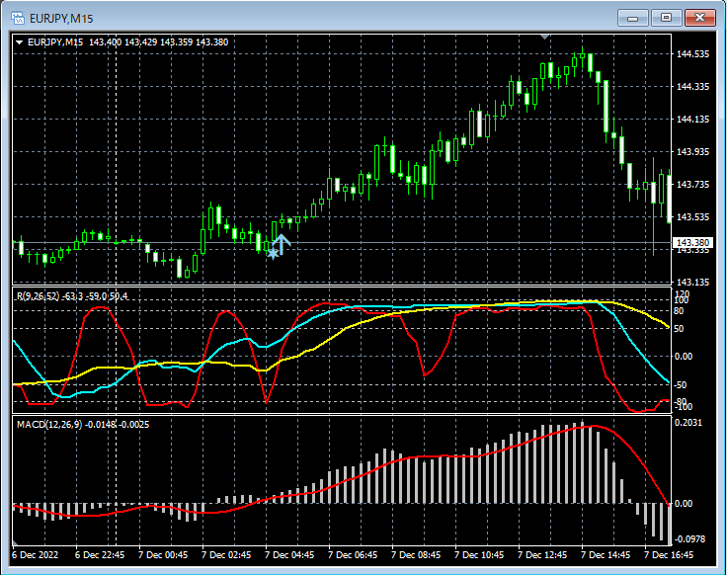Click the gray chart shift triangle at top

(x=543, y=37)
